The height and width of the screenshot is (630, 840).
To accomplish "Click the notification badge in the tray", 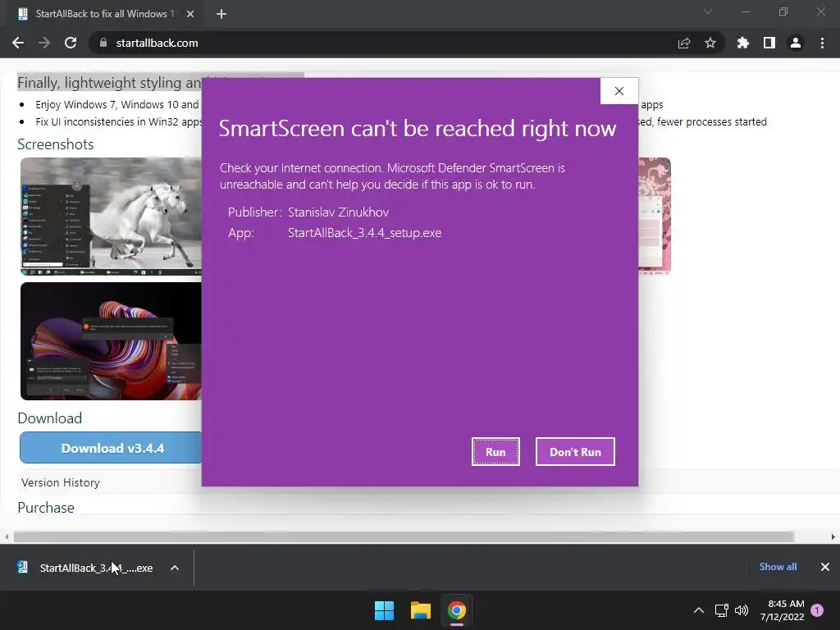I will pos(817,610).
